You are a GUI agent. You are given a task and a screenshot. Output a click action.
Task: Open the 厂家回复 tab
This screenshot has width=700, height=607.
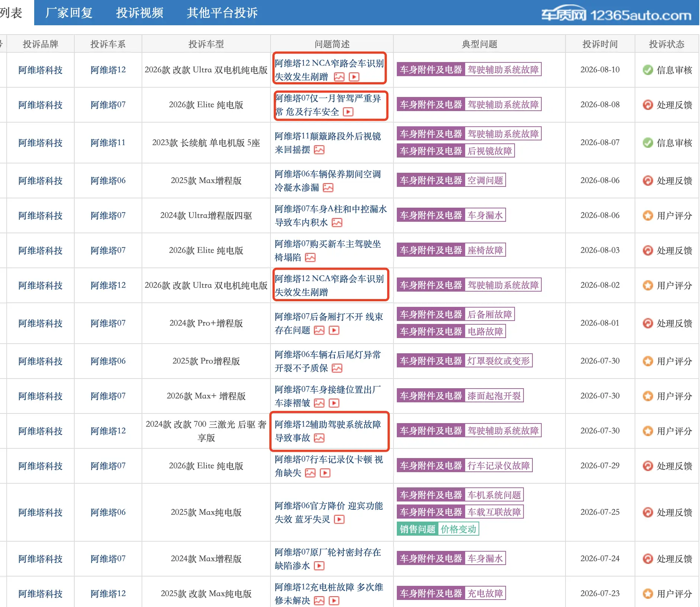click(69, 13)
